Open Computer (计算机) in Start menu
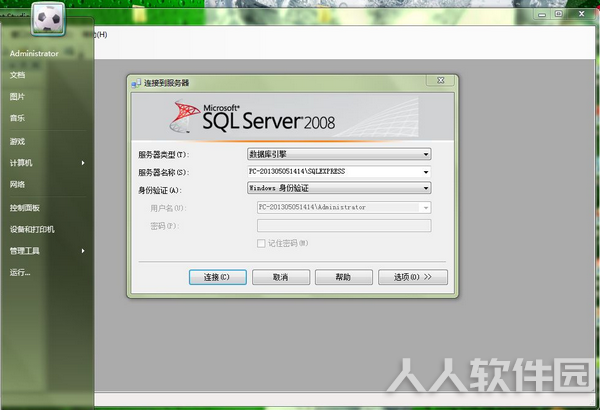Screen dimensions: 600x410 pyautogui.click(x=21, y=163)
